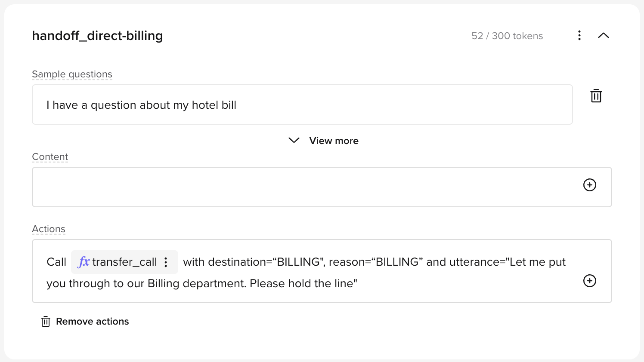Click the fx icon of transfer_call

click(x=84, y=262)
